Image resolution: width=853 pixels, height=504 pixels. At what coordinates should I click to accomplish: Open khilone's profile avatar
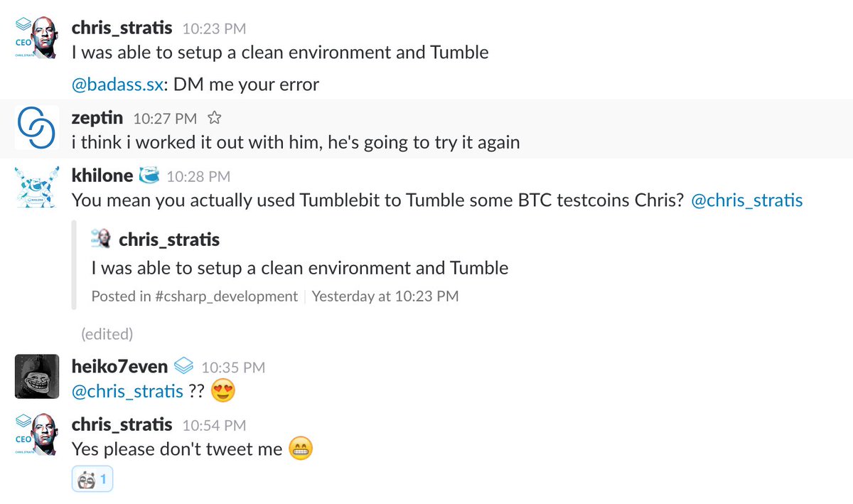(x=38, y=186)
